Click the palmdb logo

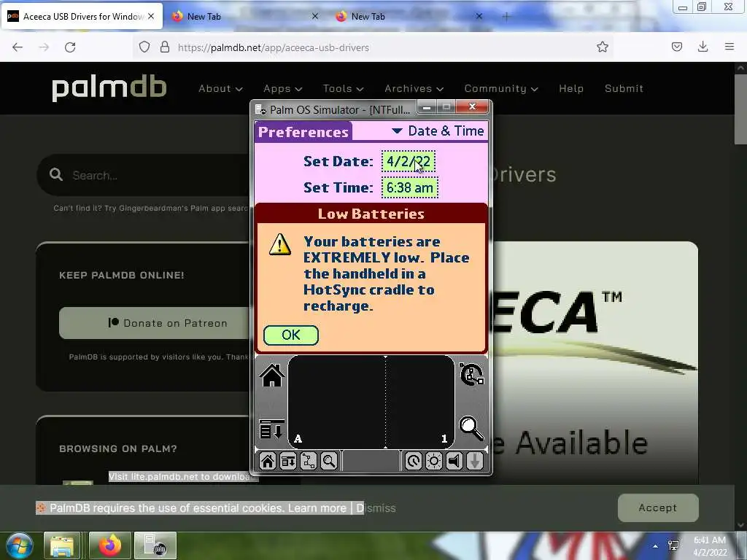pyautogui.click(x=109, y=87)
